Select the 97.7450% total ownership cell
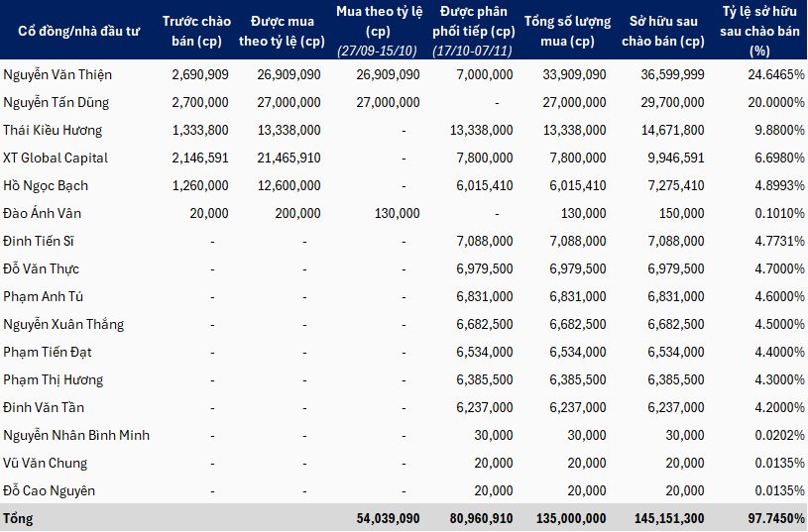 770,518
